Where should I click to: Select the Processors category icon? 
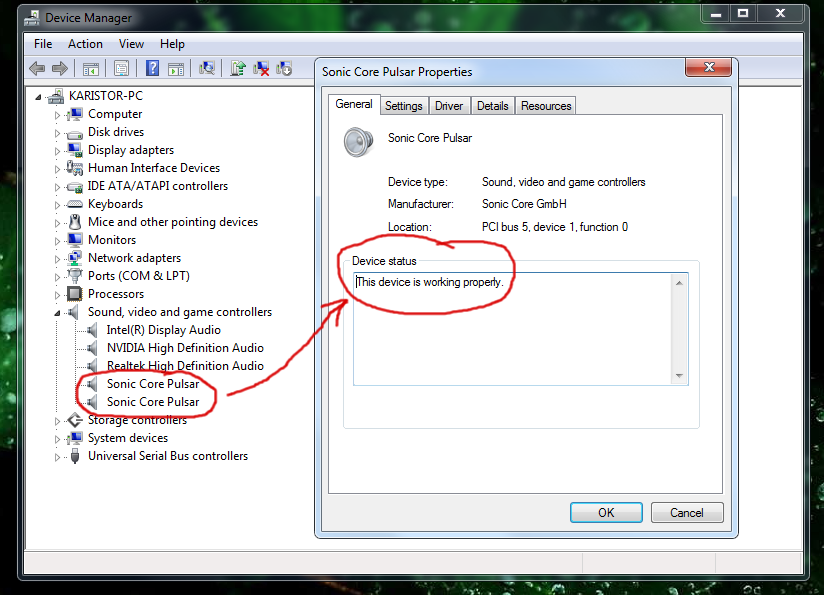[75, 294]
